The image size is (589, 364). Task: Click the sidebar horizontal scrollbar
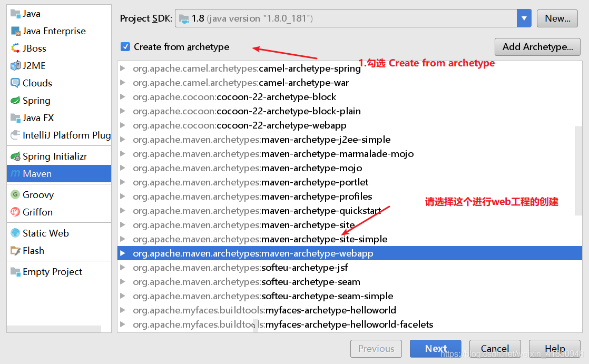pos(54,329)
